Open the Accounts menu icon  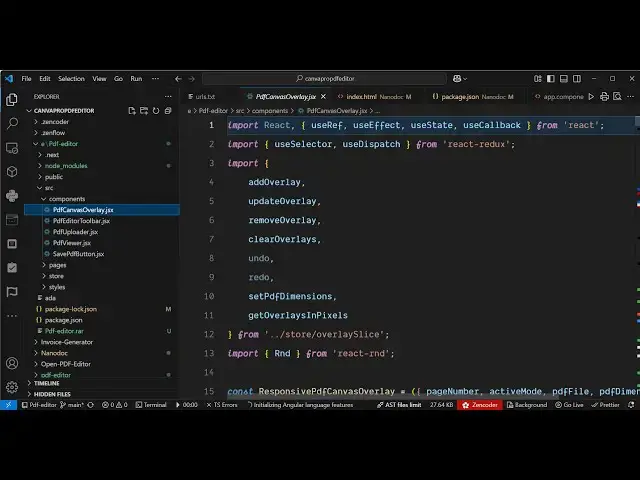tap(12, 363)
